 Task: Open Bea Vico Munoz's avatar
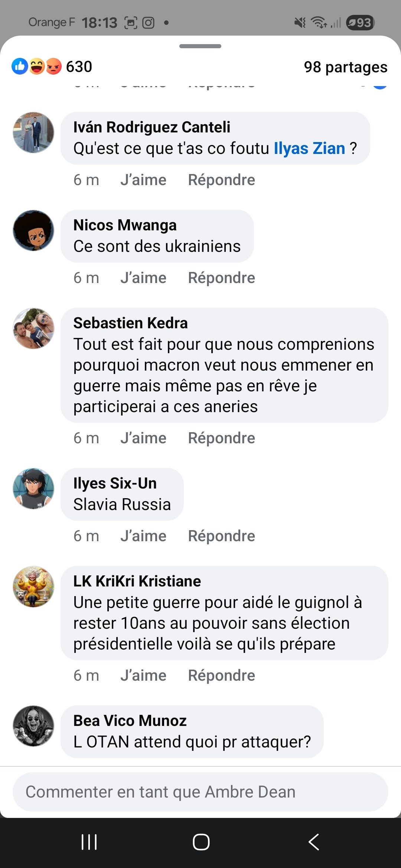[x=33, y=726]
